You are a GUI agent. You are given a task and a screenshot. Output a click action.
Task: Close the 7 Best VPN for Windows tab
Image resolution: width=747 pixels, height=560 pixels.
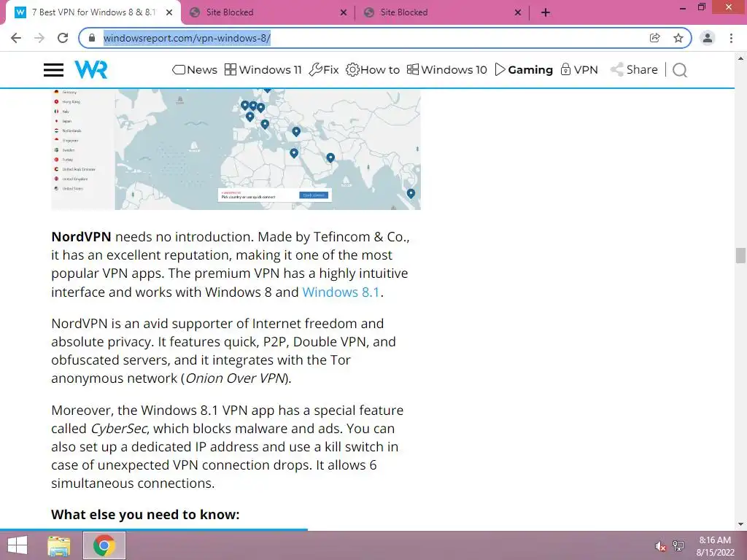pos(169,12)
